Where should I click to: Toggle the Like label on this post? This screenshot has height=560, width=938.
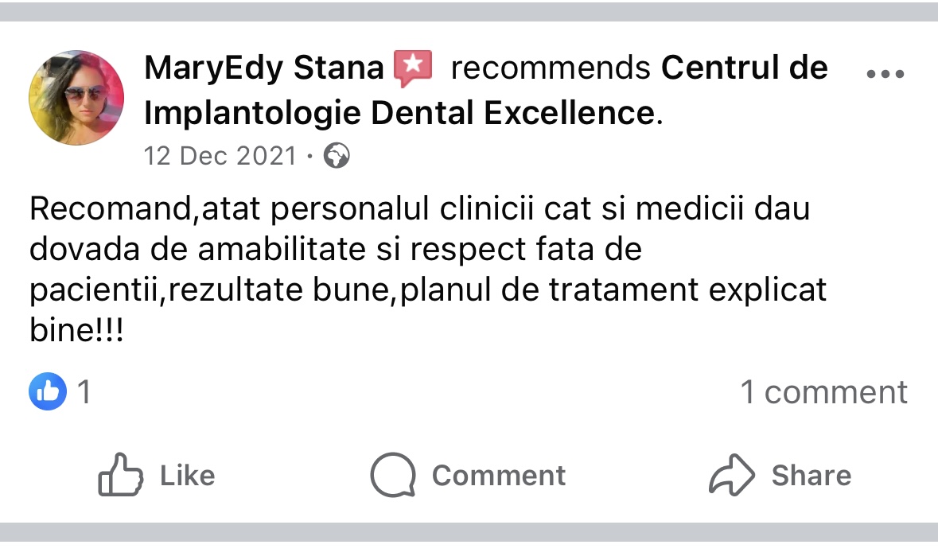tap(187, 476)
